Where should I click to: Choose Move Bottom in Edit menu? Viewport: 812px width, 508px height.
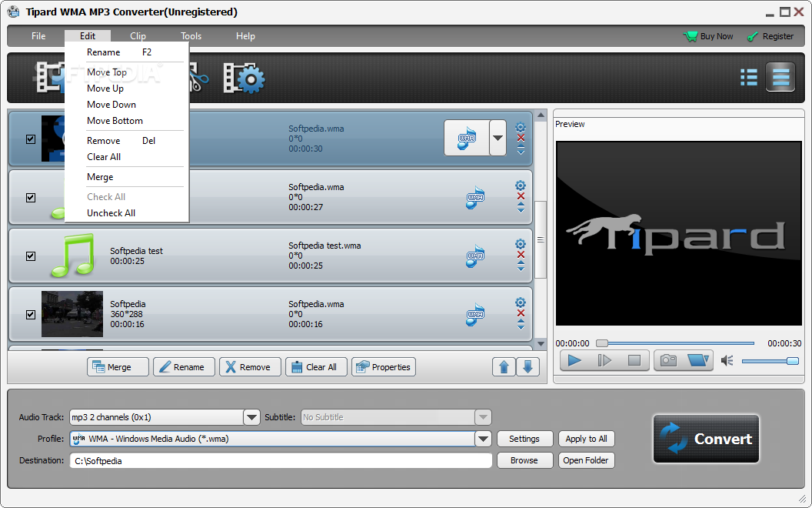pos(127,121)
